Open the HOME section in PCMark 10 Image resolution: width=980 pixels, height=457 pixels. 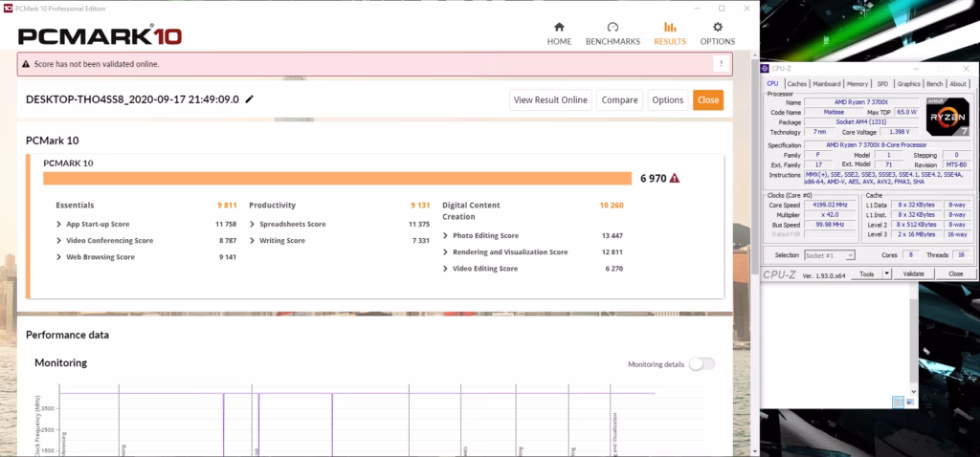[559, 33]
